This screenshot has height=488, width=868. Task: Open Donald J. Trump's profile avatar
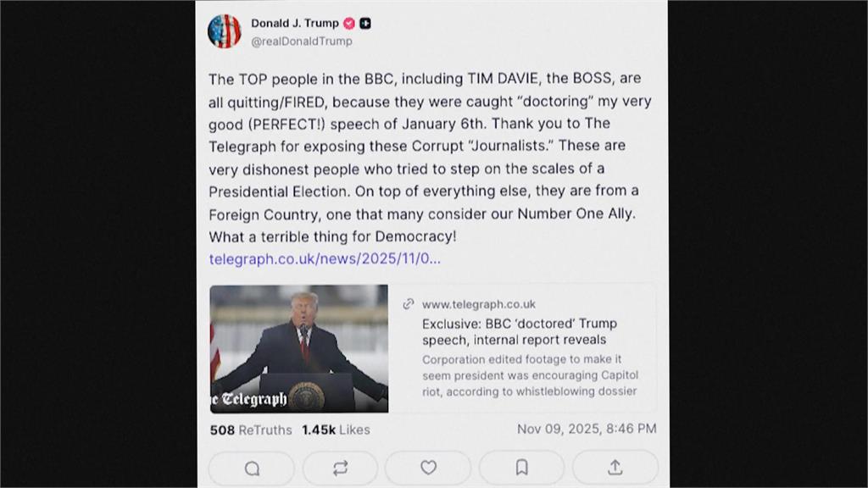point(225,31)
